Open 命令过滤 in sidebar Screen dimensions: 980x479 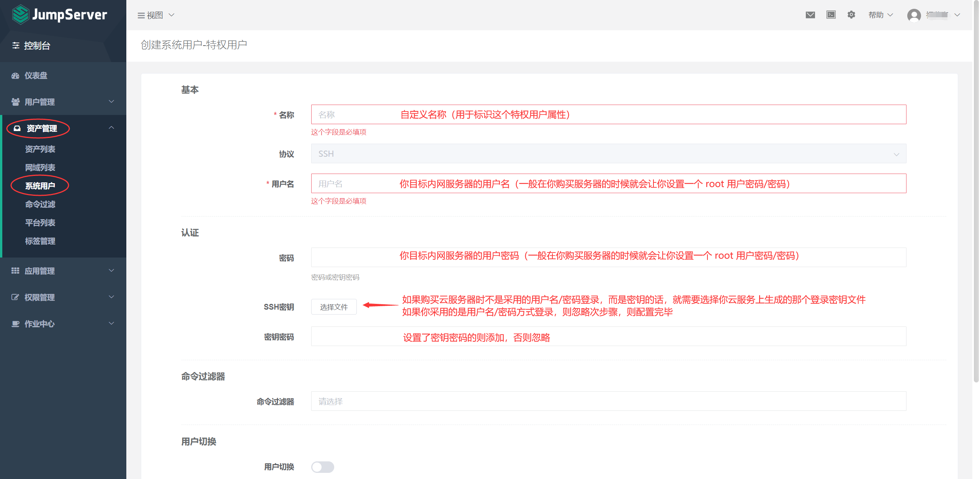coord(40,204)
